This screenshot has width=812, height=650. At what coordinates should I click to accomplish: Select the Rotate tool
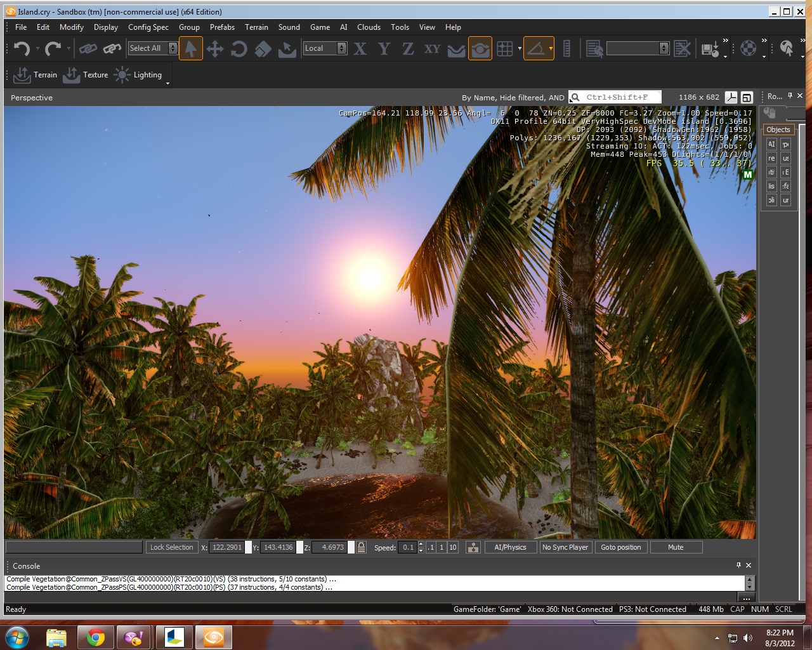tap(239, 48)
